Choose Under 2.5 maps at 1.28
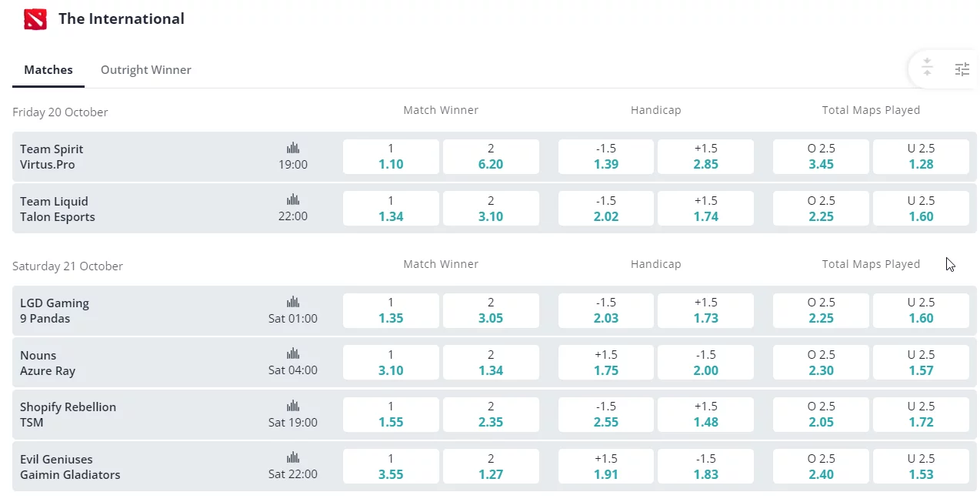 click(x=921, y=156)
